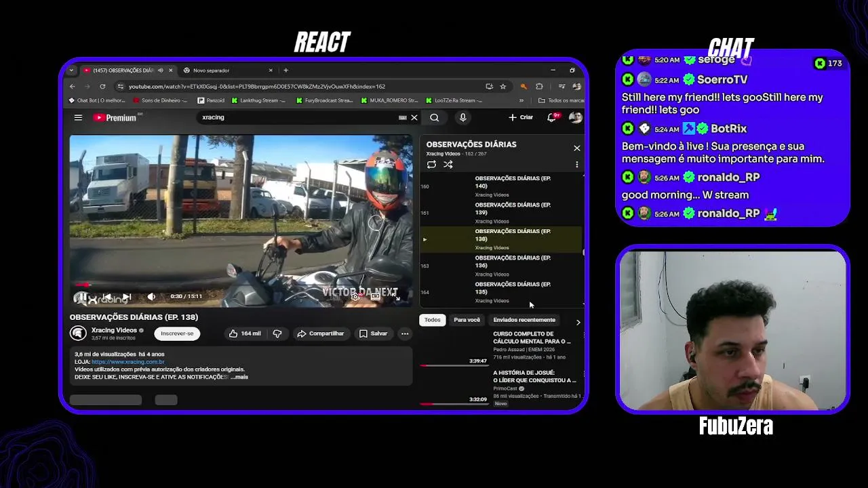
Task: Open Todos os marcadores folder
Action: [561, 100]
